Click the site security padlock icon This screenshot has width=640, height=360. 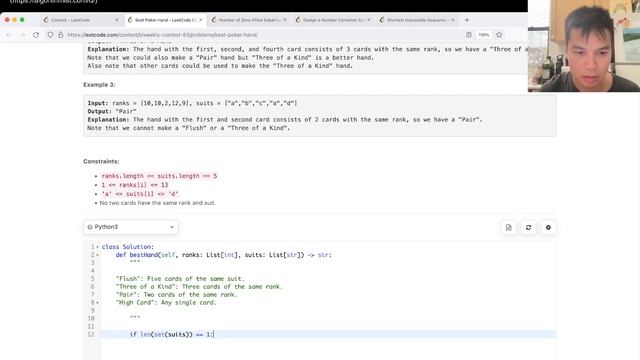pos(61,35)
